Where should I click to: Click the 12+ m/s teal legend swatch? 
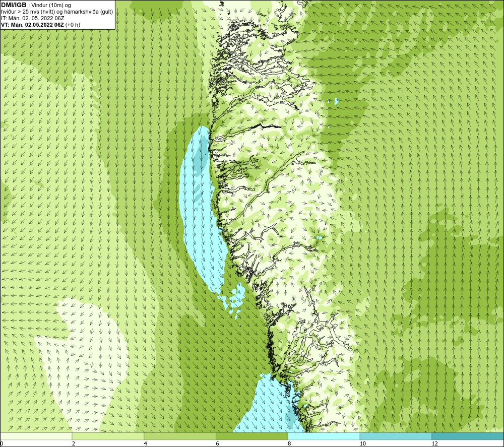coord(468,436)
